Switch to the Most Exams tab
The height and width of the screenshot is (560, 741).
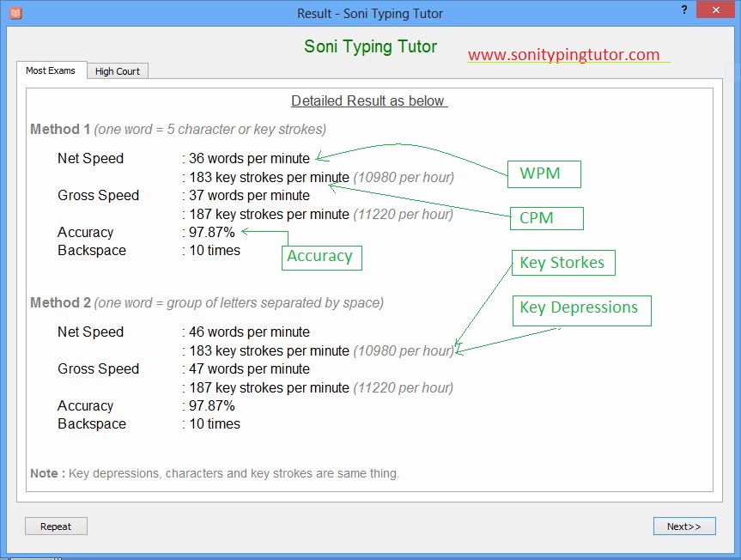point(51,70)
